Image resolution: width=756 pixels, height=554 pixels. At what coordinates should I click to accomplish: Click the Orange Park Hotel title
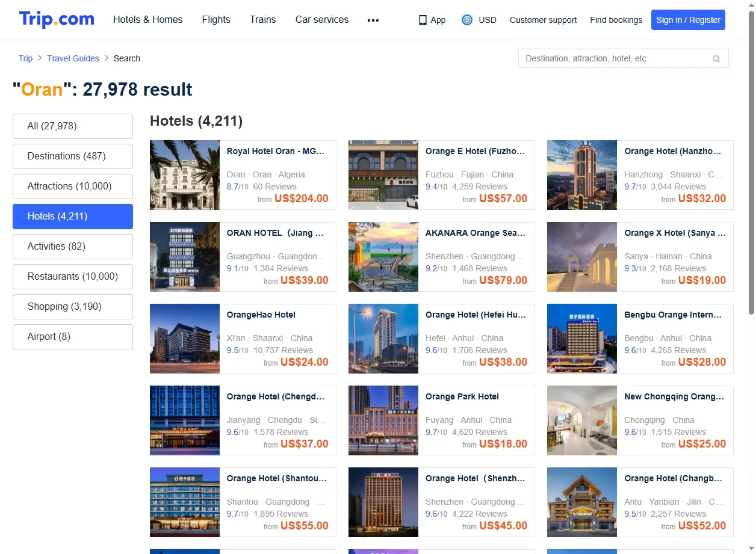[x=462, y=397]
